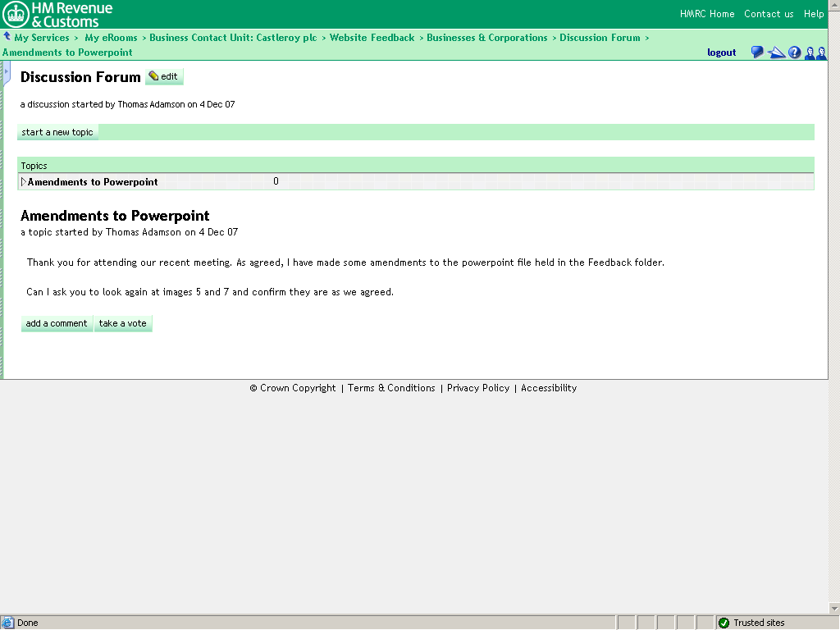Open the Privacy Policy footer link
Image resolution: width=840 pixels, height=630 pixels.
477,388
